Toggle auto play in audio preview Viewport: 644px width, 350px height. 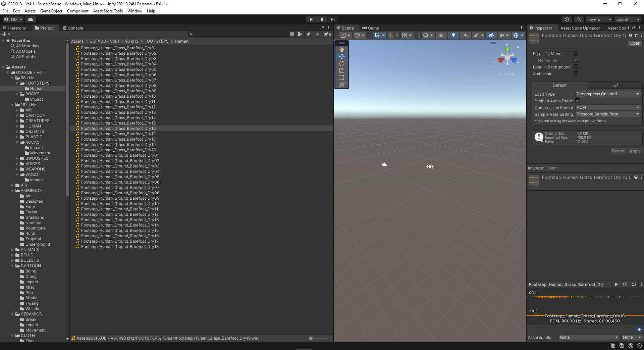(x=625, y=284)
